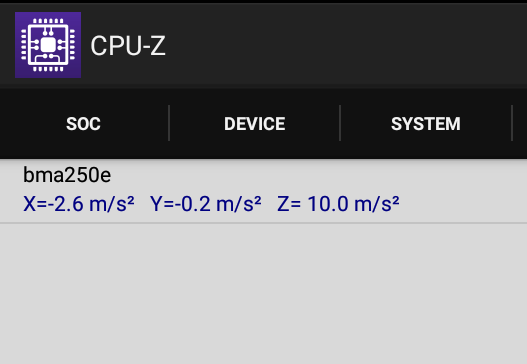Click the divider between DEVICE and SYSTEM tabs
The image size is (527, 364).
pos(340,123)
